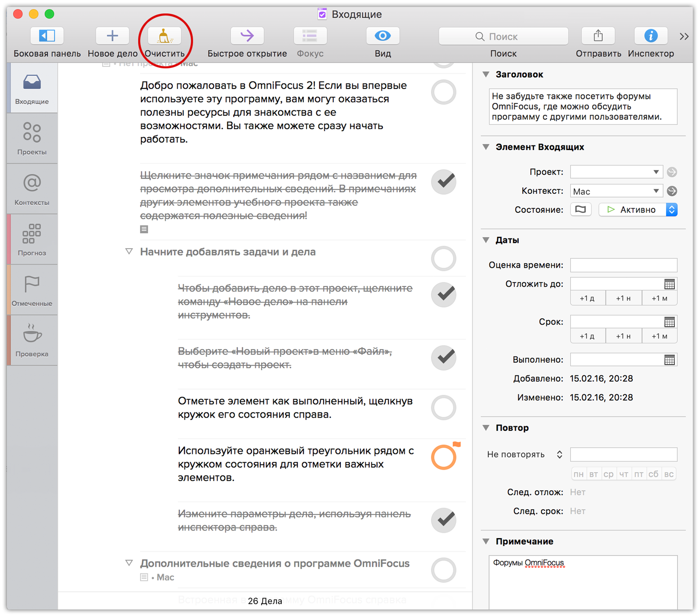The width and height of the screenshot is (699, 616).
Task: Uncheck 'Выберите «Новый проект»' item
Action: [444, 358]
